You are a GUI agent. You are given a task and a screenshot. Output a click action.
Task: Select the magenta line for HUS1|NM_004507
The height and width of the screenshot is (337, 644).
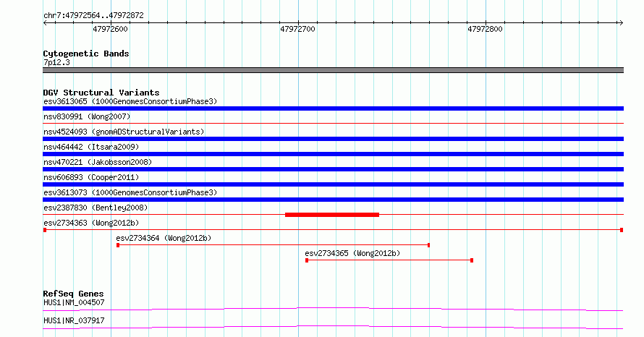[333, 309]
